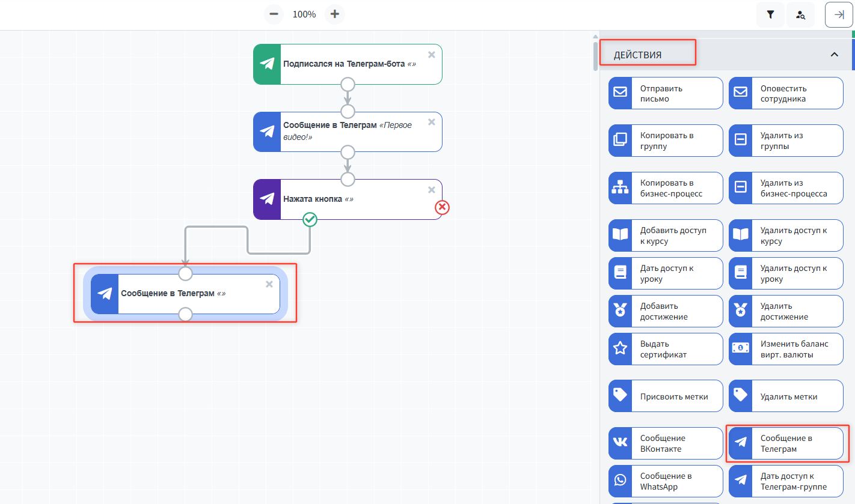Remove the 'Подписался на Телеграм-бота' block
855x504 pixels.
point(431,55)
